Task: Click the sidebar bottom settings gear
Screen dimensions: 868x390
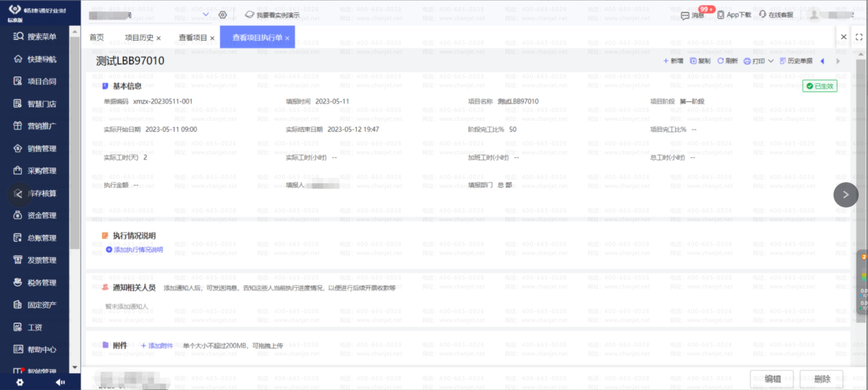Action: point(20,382)
